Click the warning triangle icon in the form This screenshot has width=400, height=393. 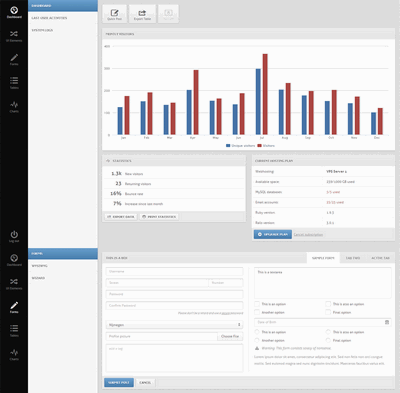pos(257,348)
